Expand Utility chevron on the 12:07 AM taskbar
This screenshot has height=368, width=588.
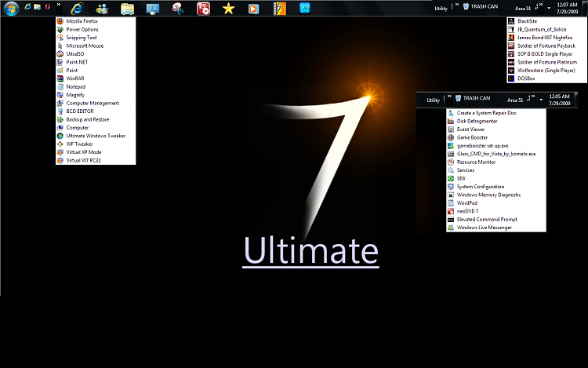point(457,5)
